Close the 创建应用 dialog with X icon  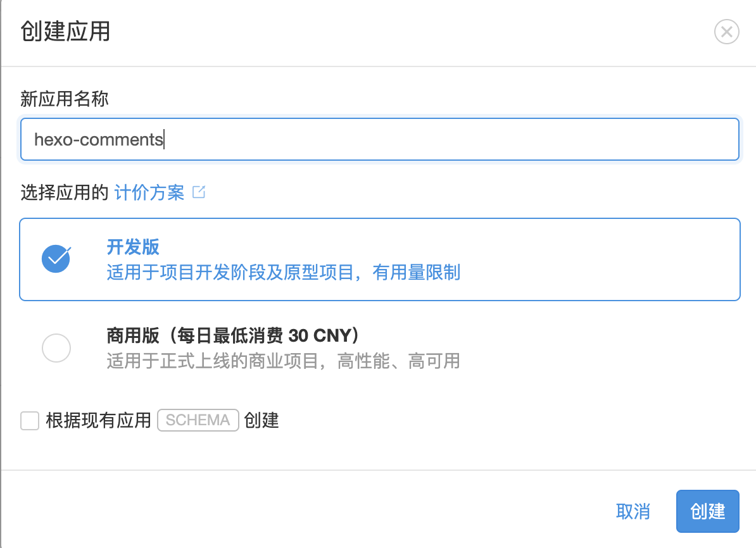(727, 32)
